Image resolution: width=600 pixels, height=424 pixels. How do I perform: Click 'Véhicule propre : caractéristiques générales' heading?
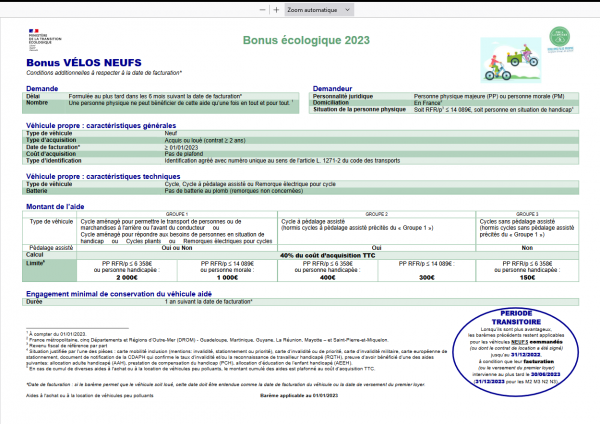point(101,126)
